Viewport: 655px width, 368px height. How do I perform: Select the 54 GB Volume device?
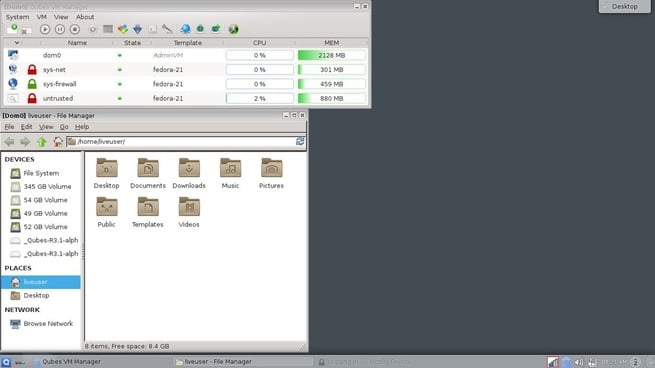[x=41, y=200]
